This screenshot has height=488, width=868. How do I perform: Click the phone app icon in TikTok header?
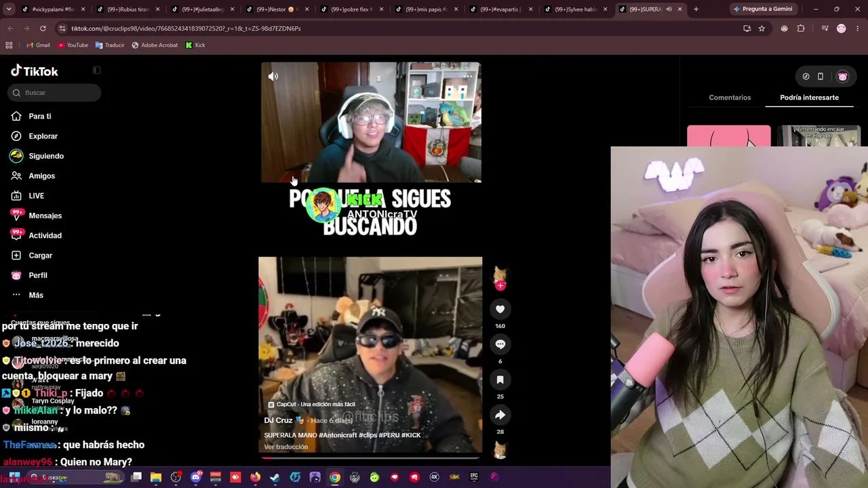click(820, 77)
